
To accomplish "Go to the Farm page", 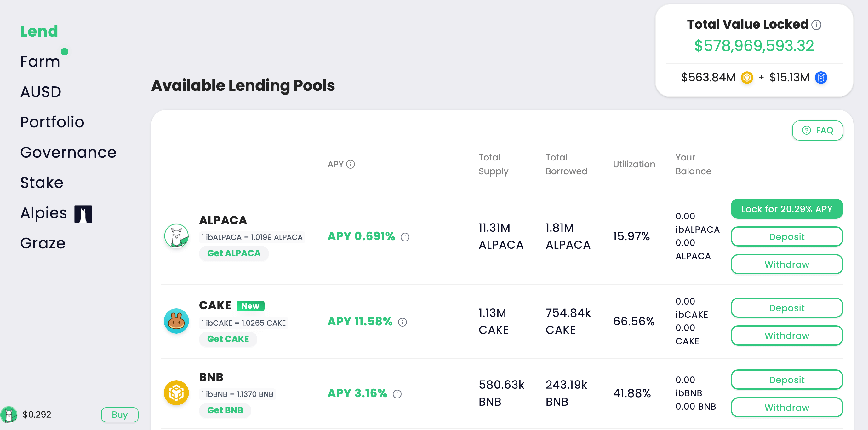I will 40,62.
